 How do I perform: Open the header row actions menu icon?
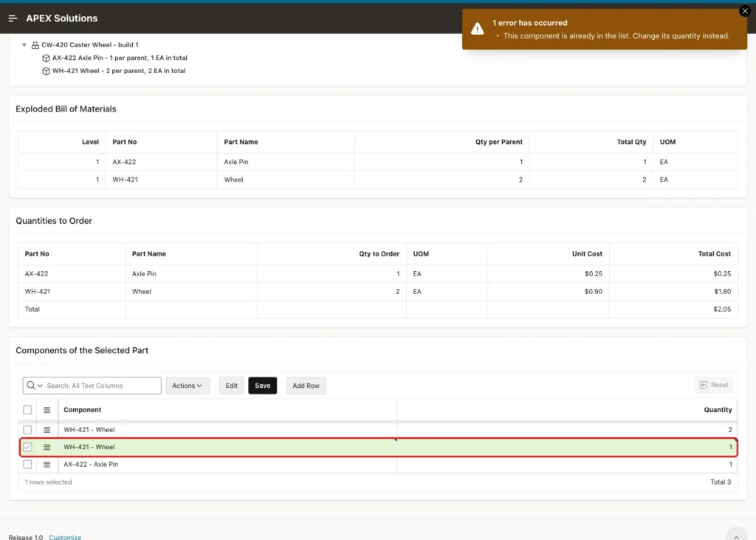[x=47, y=410]
